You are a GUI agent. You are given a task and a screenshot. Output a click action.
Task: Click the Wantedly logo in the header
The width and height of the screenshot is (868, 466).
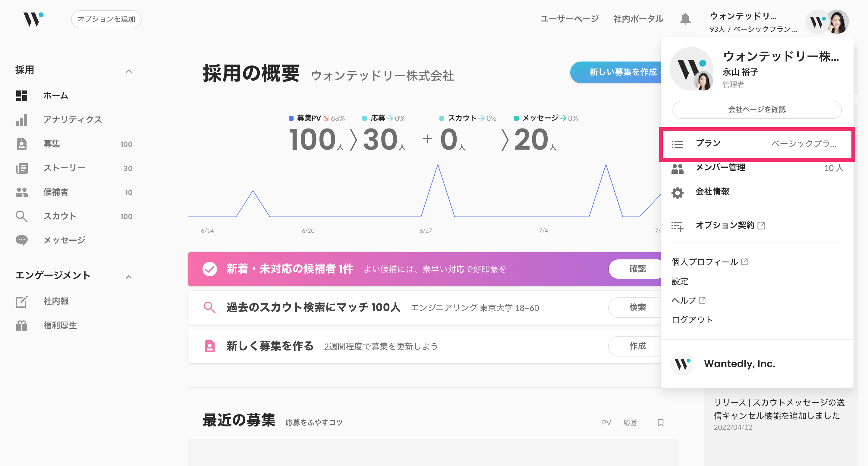(33, 19)
